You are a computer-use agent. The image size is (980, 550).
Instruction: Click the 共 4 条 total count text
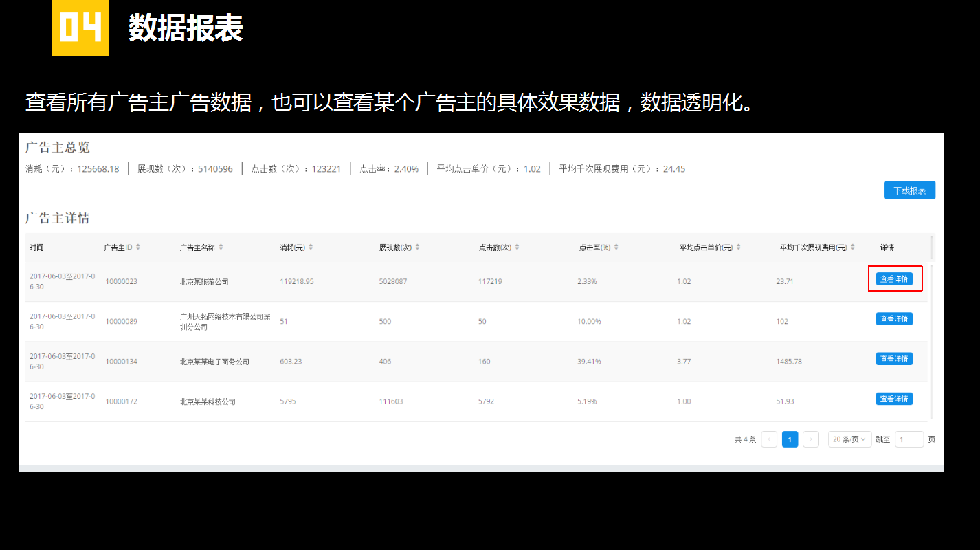(746, 439)
